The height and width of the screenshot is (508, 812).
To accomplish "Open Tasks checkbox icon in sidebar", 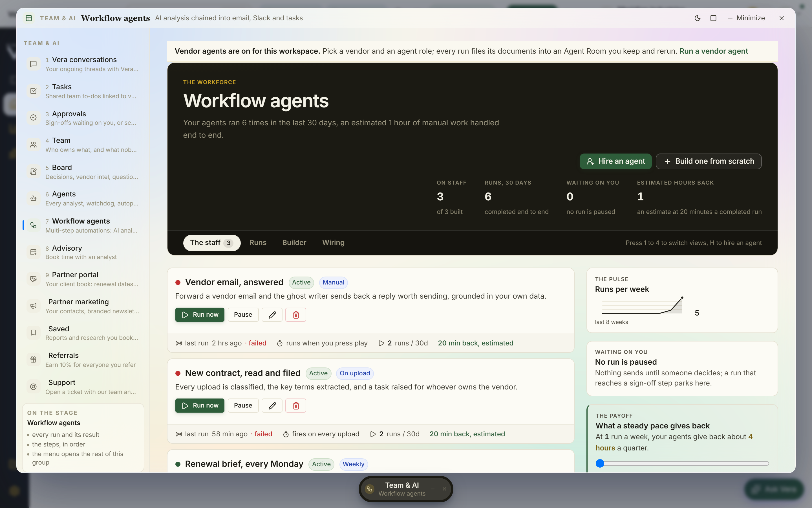I will tap(33, 91).
